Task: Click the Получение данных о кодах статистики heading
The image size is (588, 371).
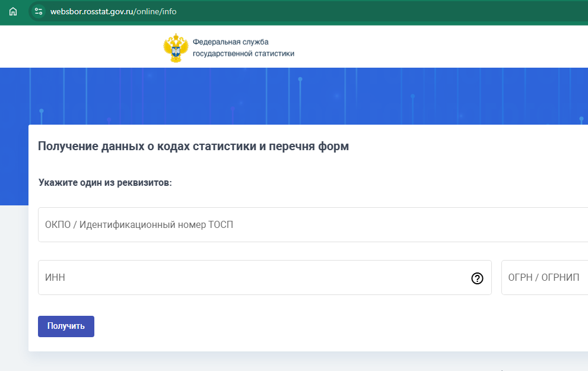Action: (x=193, y=146)
